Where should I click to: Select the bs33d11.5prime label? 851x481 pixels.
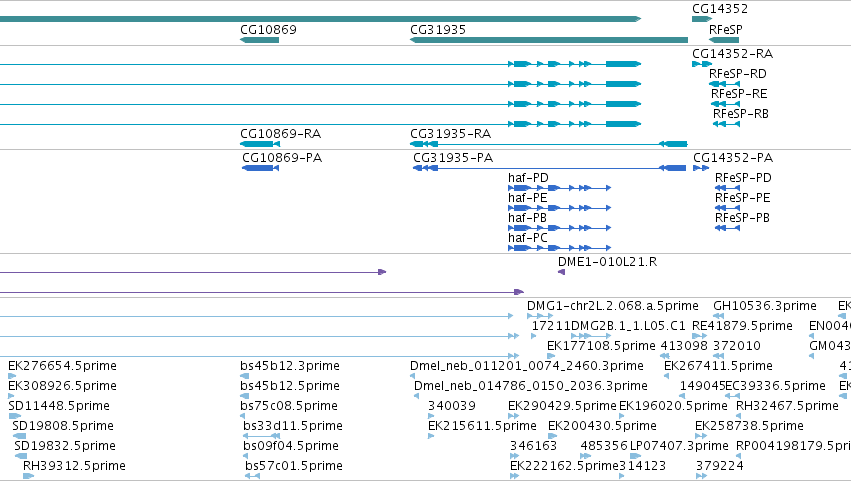(x=293, y=426)
